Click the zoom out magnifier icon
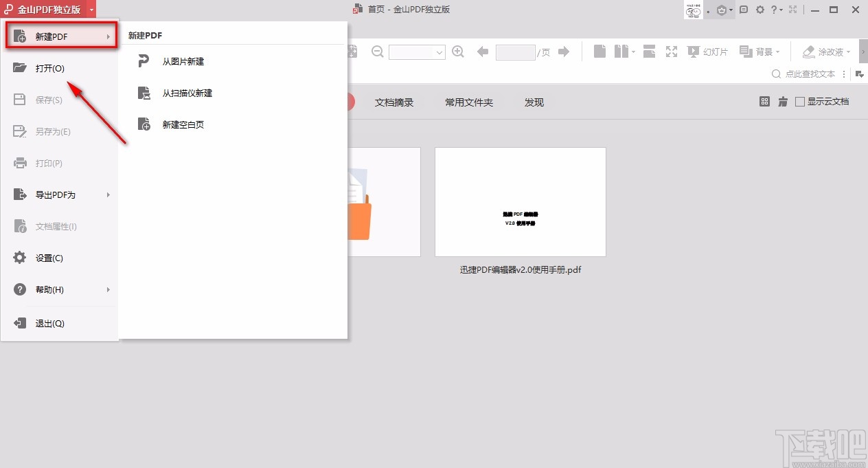Viewport: 868px width, 468px height. [377, 52]
